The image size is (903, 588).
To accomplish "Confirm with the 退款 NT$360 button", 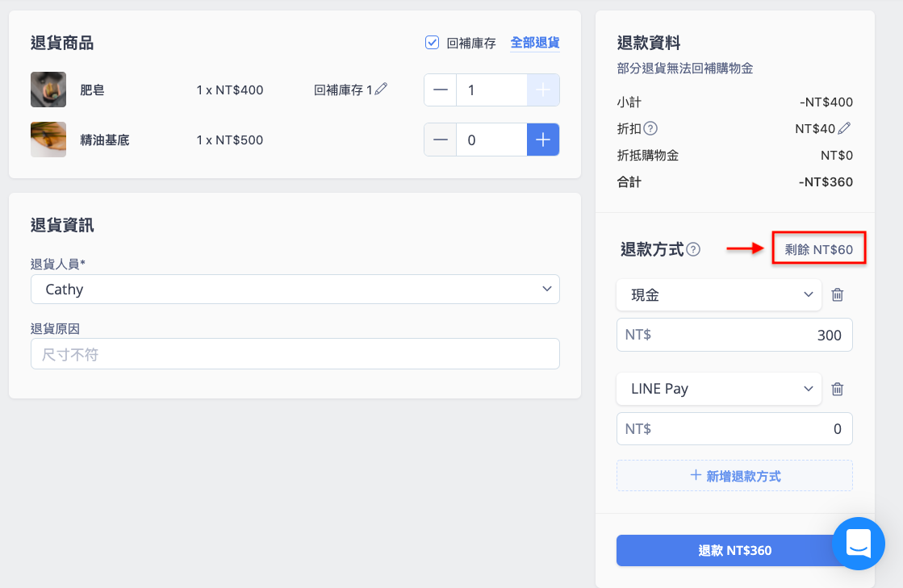I will [x=734, y=551].
